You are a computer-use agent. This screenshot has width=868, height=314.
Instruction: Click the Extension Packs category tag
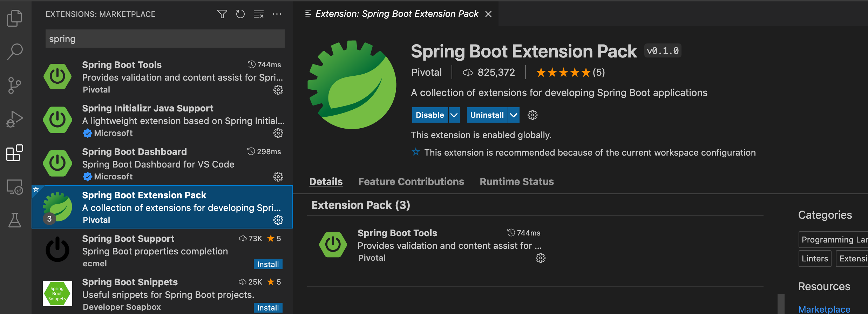853,259
